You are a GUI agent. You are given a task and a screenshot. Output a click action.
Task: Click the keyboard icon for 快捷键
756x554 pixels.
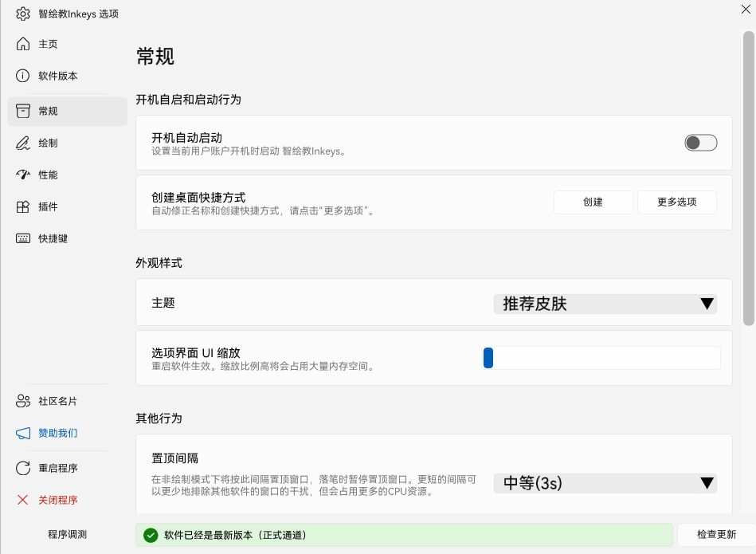[22, 238]
